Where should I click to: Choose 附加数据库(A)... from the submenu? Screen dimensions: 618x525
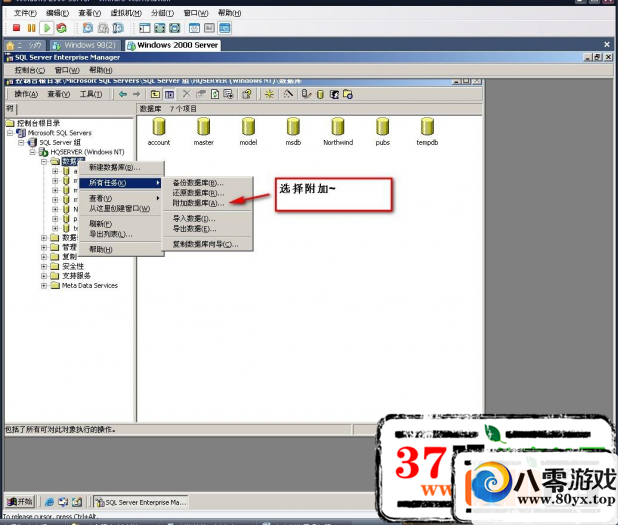pos(207,203)
